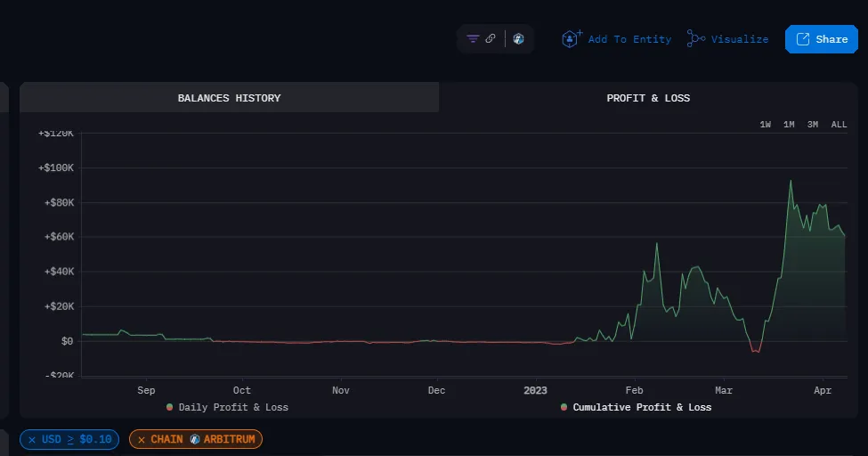Screen dimensions: 868x456
Task: Click the Add To Entity icon
Action: (572, 39)
